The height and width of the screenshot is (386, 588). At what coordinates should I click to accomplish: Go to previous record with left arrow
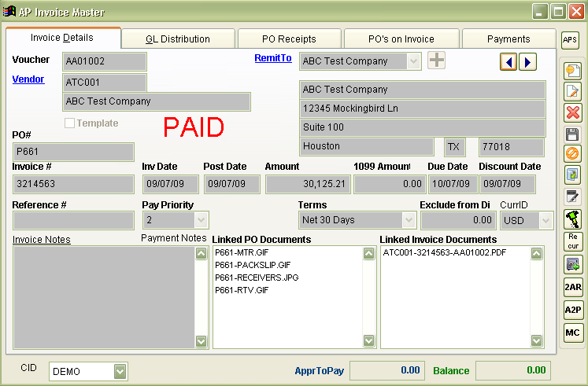pos(508,61)
